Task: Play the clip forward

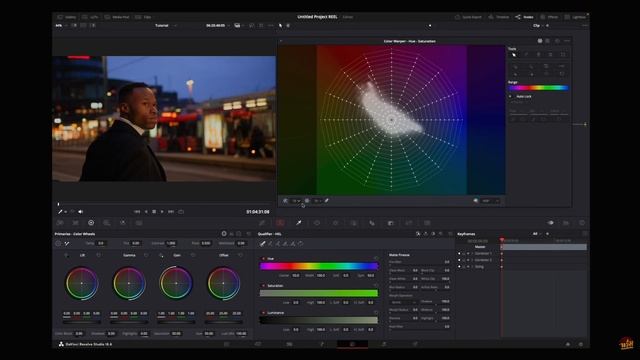Action: click(x=162, y=211)
